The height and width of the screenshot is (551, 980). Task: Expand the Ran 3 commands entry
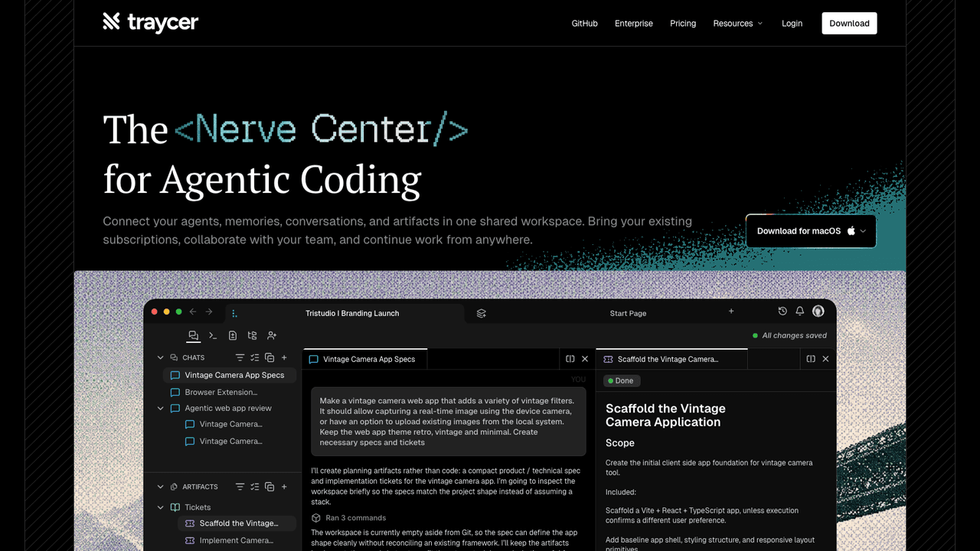(x=348, y=518)
